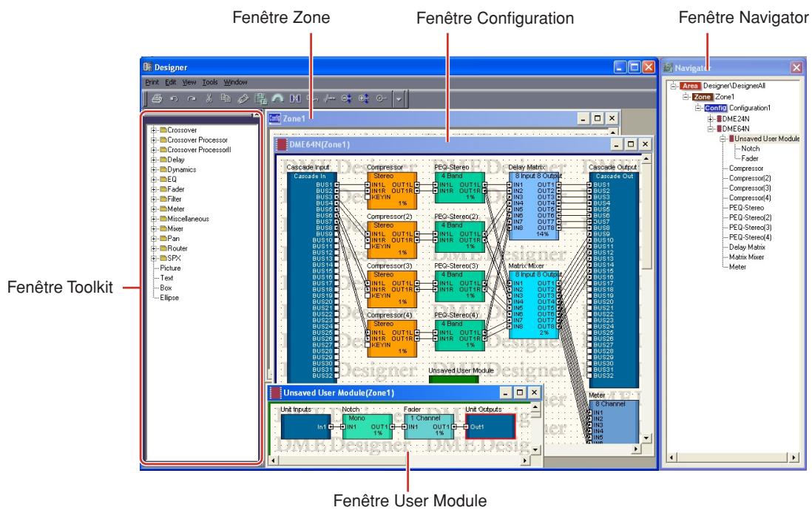This screenshot has width=812, height=510.
Task: Open the toolbar overflow dropdown arrow
Action: [x=399, y=98]
